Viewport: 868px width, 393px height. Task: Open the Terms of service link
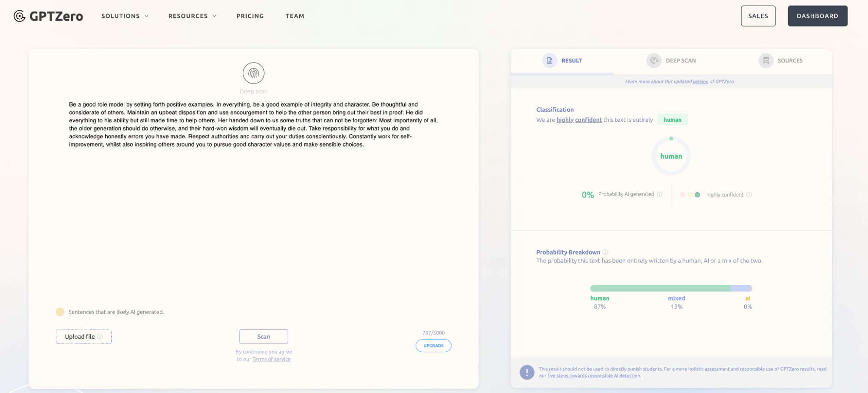[271, 359]
